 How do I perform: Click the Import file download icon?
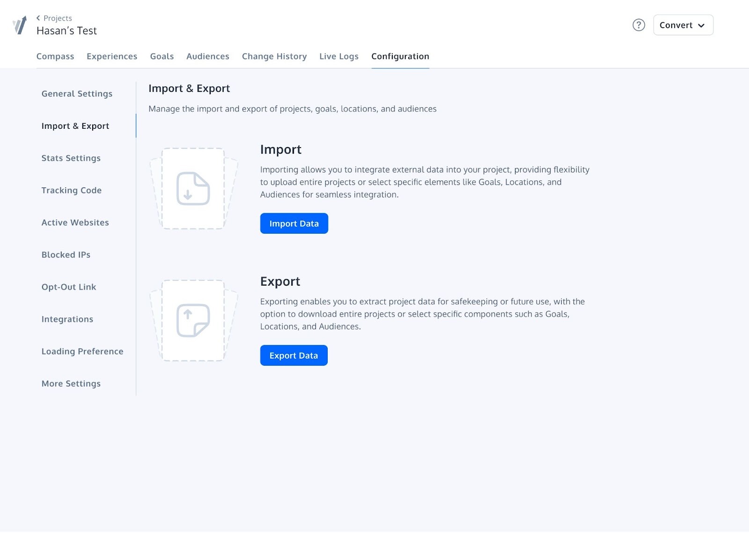[x=192, y=189]
